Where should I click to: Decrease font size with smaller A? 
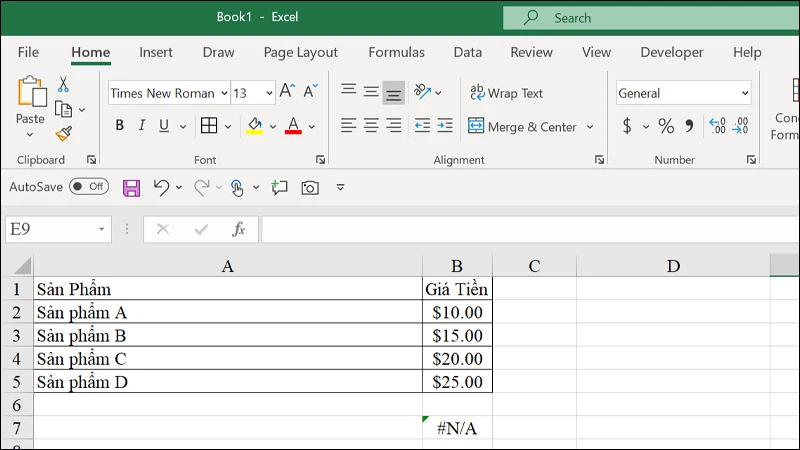tap(310, 91)
